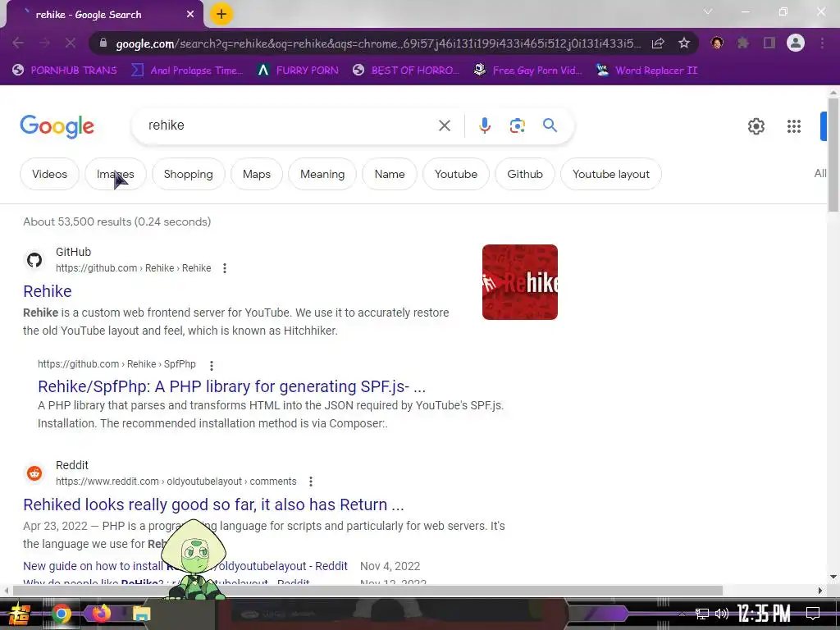Open Chrome from the taskbar
Image resolution: width=840 pixels, height=630 pixels.
tap(61, 614)
